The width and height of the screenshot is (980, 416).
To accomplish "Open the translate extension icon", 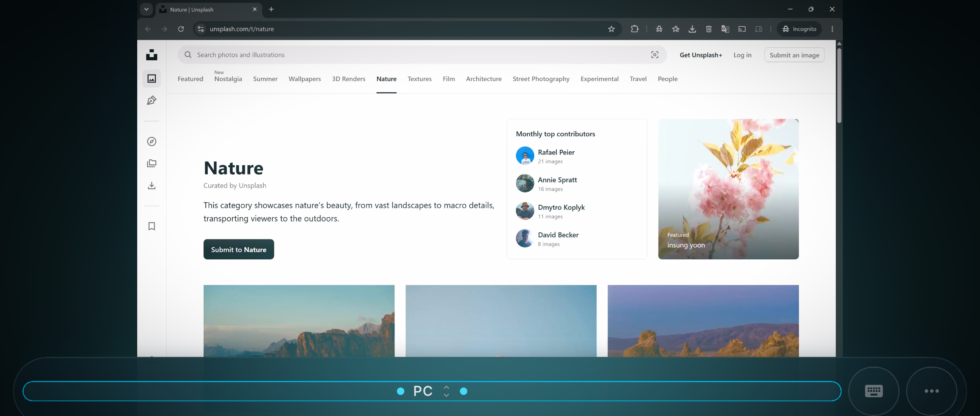I will click(x=725, y=29).
